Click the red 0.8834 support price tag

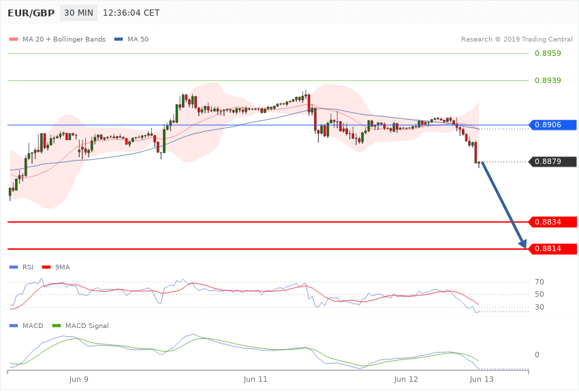pyautogui.click(x=552, y=222)
